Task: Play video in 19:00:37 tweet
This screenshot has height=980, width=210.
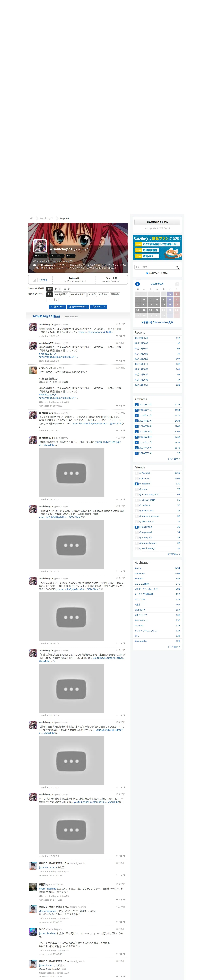Action: click(71, 473)
